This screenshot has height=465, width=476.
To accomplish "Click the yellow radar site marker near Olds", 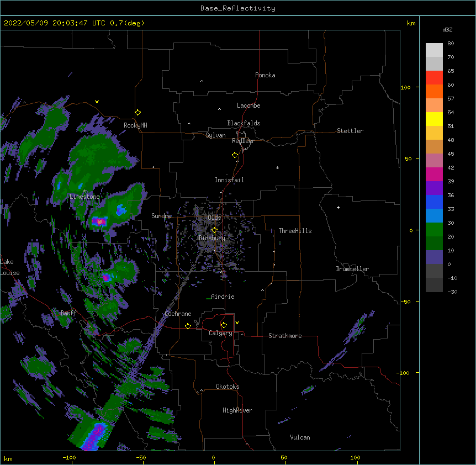I will tap(214, 230).
